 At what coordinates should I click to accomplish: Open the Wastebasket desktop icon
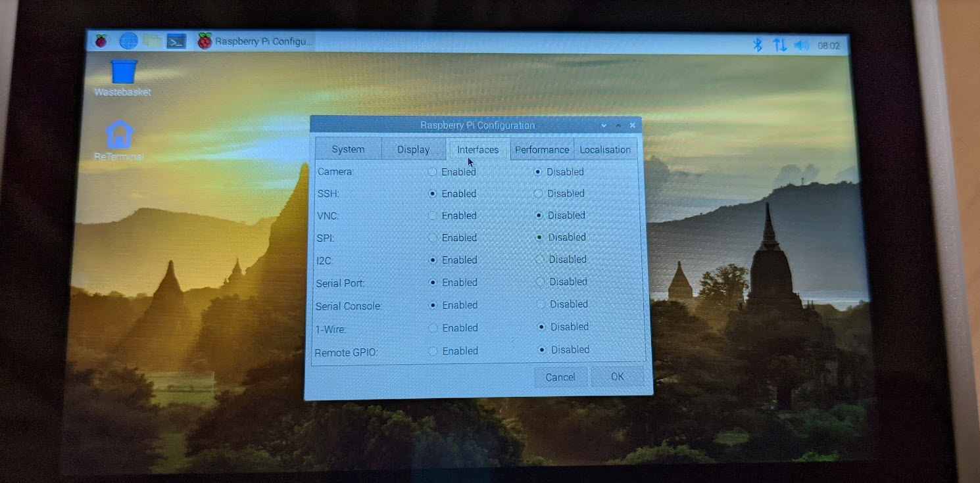click(x=124, y=72)
